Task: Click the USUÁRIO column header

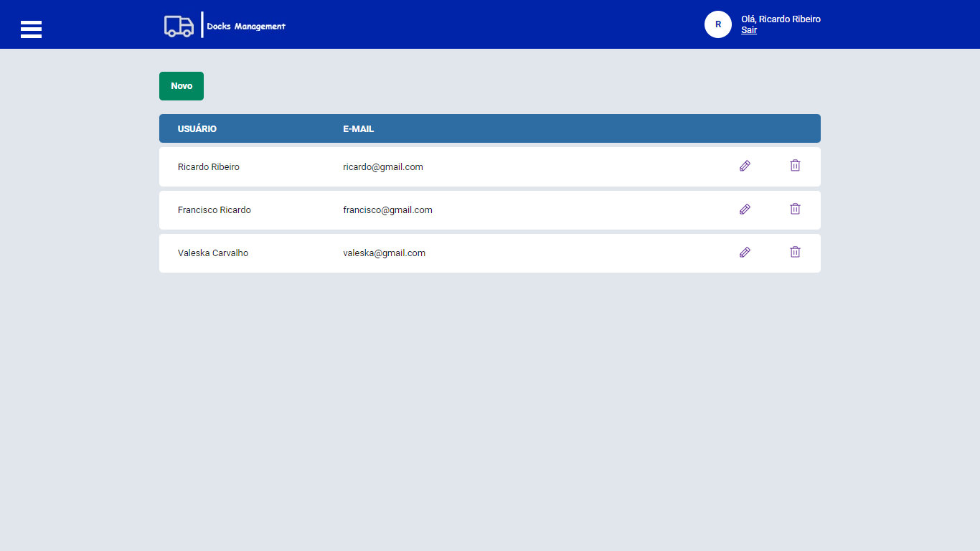Action: pyautogui.click(x=197, y=129)
